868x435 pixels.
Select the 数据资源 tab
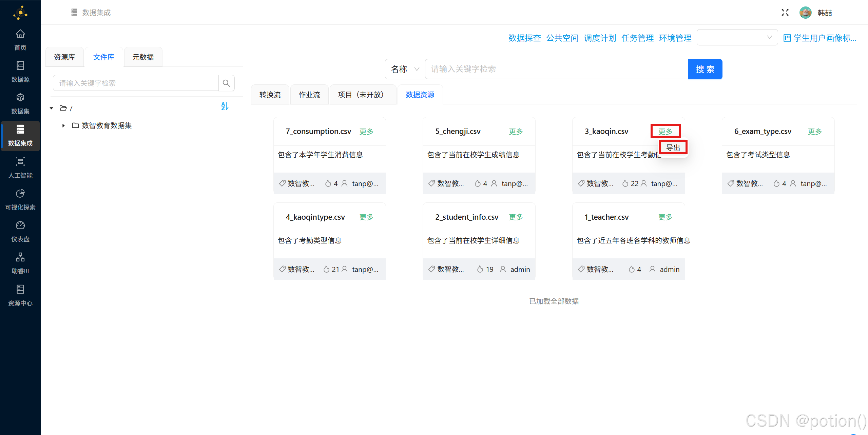coord(420,95)
